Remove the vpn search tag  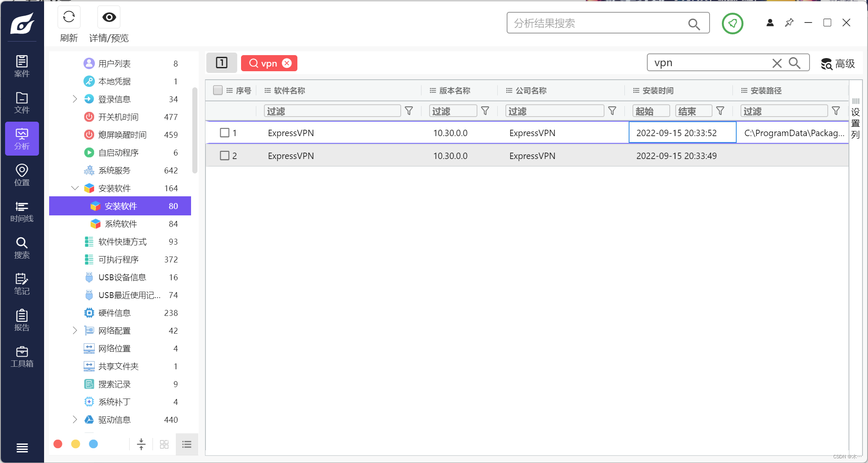[x=287, y=63]
